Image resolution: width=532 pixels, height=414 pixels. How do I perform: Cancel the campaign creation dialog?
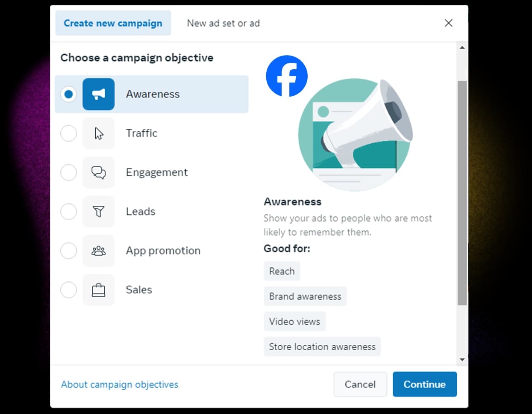(360, 384)
